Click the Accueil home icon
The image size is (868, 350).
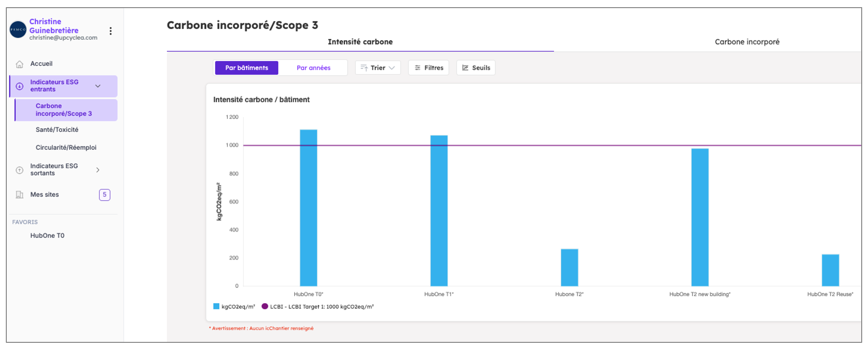19,64
